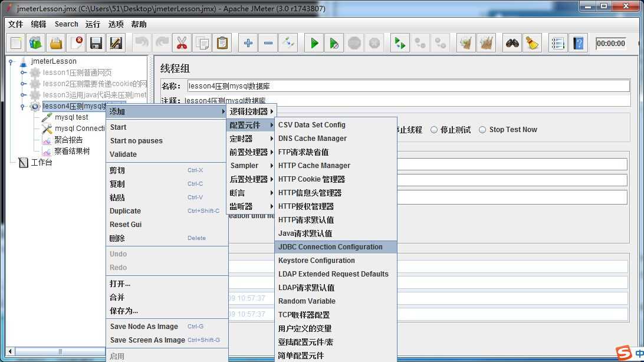Click the Redo toolbar arrow icon
Screen dimensions: 644x362
click(162, 43)
